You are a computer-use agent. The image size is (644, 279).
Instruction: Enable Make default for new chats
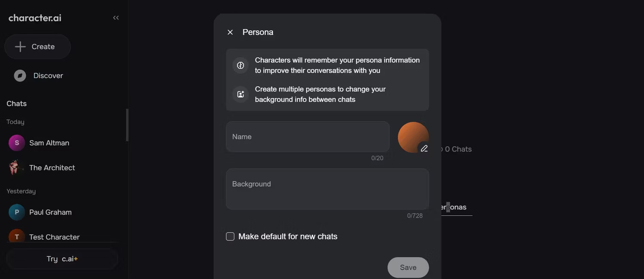click(x=230, y=236)
